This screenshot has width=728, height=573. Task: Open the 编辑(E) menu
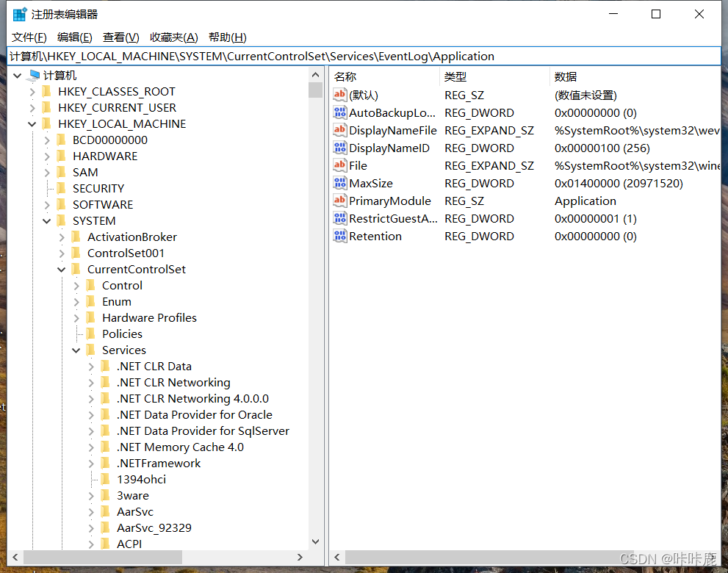[x=75, y=37]
